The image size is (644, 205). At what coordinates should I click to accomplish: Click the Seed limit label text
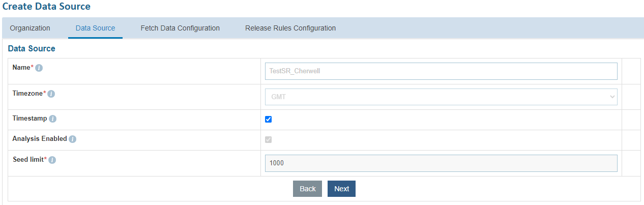28,159
